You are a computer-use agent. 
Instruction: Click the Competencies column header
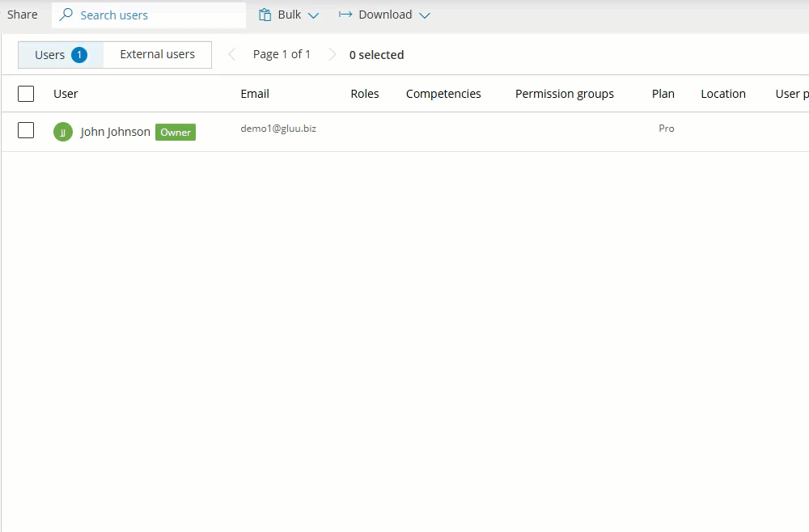(x=443, y=94)
